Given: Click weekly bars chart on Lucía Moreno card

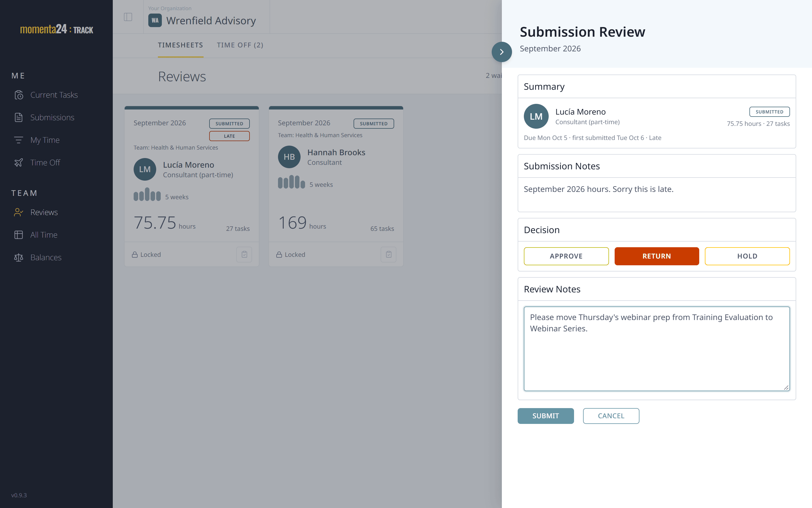Looking at the screenshot, I should point(147,194).
